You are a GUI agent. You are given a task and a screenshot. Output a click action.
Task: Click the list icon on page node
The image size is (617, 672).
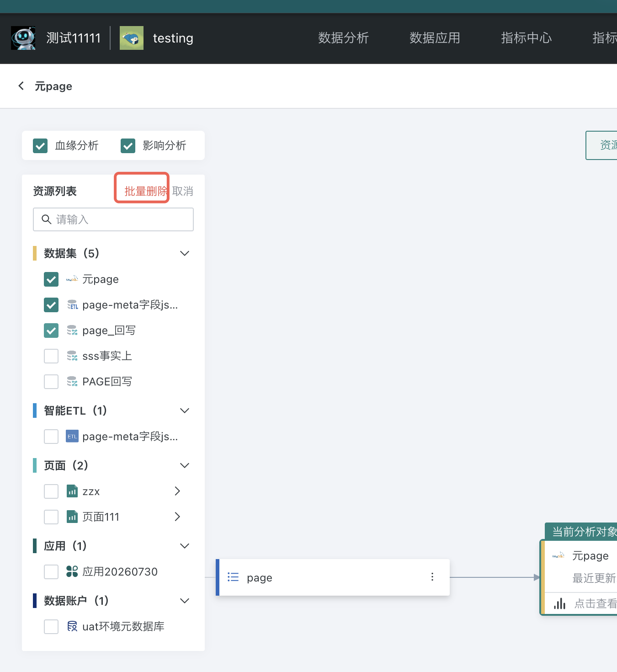[233, 577]
